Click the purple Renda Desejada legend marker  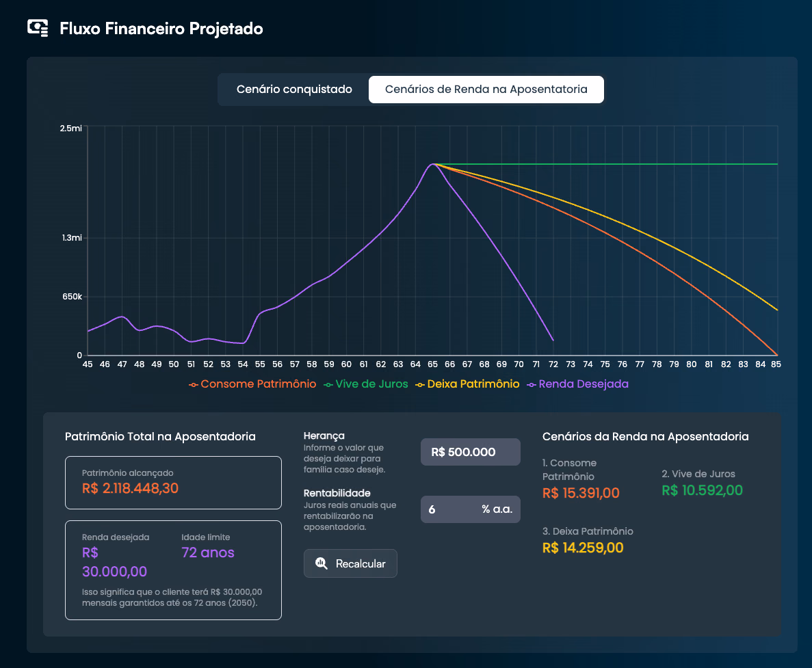coord(532,384)
